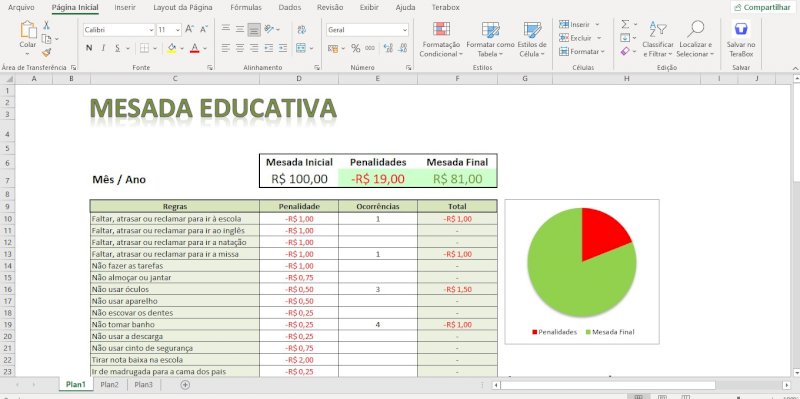This screenshot has width=800, height=399.
Task: Switch to the Fórmulas tab
Action: pos(246,8)
